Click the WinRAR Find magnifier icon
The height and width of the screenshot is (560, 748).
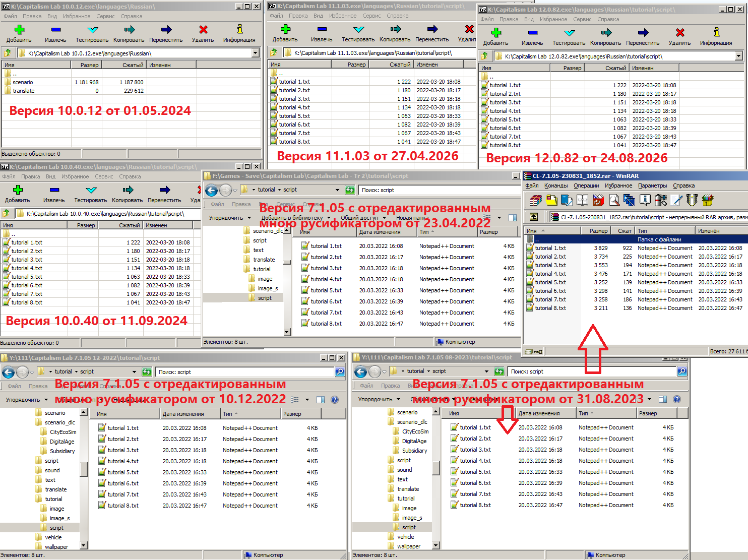(613, 201)
